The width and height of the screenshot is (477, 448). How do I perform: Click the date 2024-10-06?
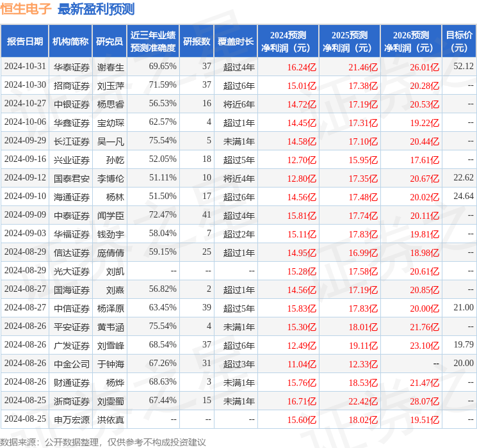click(x=25, y=122)
